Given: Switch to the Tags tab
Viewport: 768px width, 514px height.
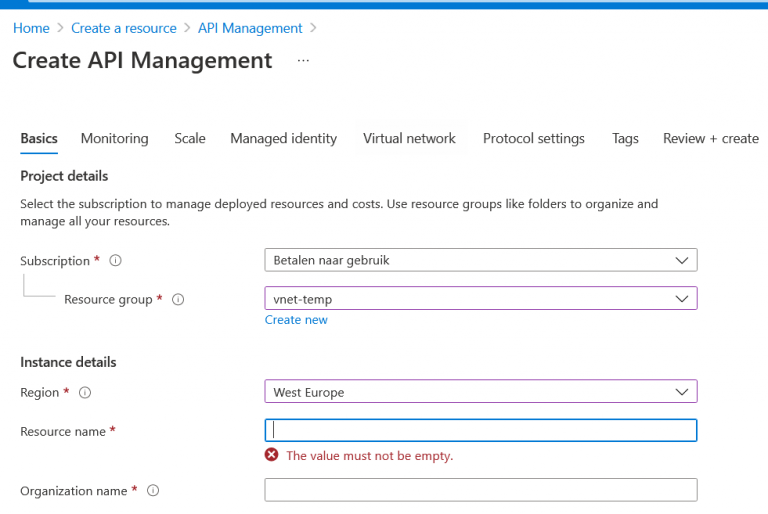Looking at the screenshot, I should point(625,139).
